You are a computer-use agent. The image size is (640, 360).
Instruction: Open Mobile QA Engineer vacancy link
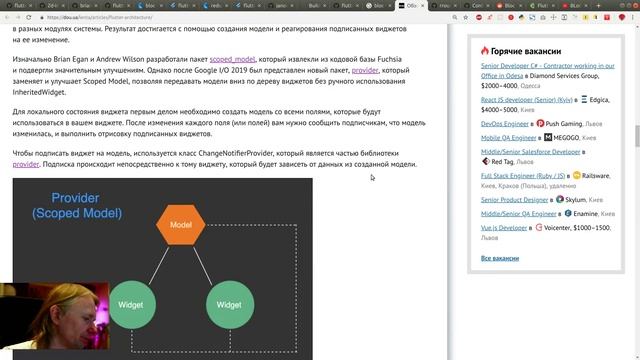click(x=509, y=138)
